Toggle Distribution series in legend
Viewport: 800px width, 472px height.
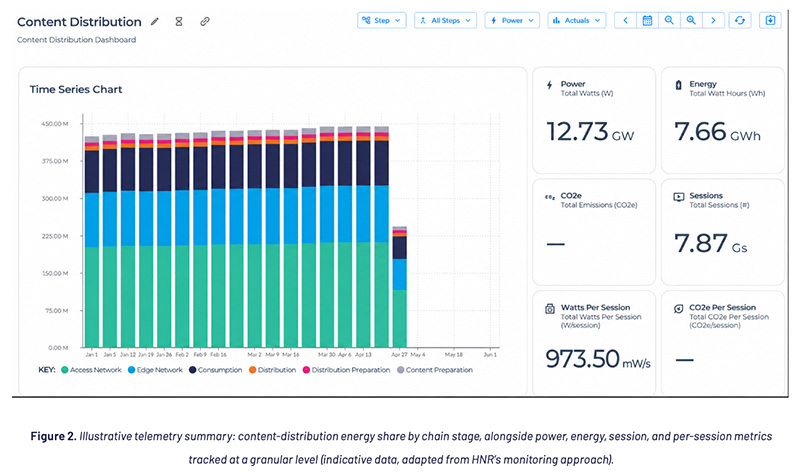(272, 370)
